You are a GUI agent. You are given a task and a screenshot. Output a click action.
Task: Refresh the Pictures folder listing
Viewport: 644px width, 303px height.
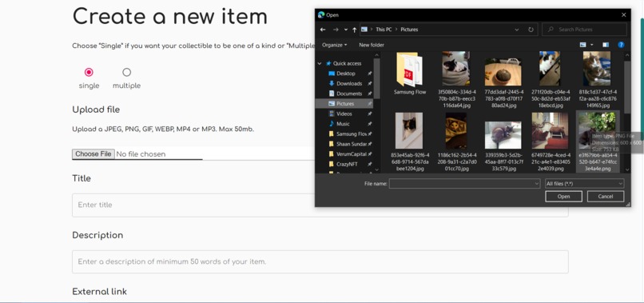click(531, 30)
